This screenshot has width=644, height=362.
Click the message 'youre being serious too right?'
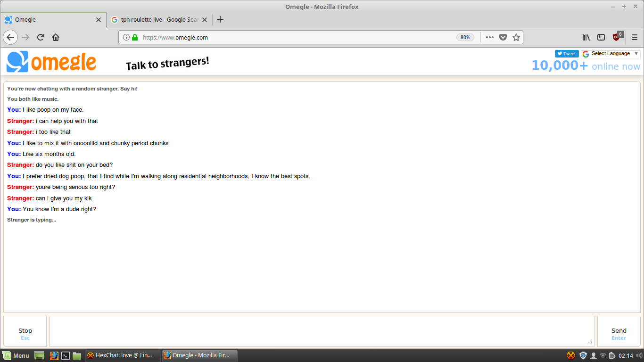75,187
